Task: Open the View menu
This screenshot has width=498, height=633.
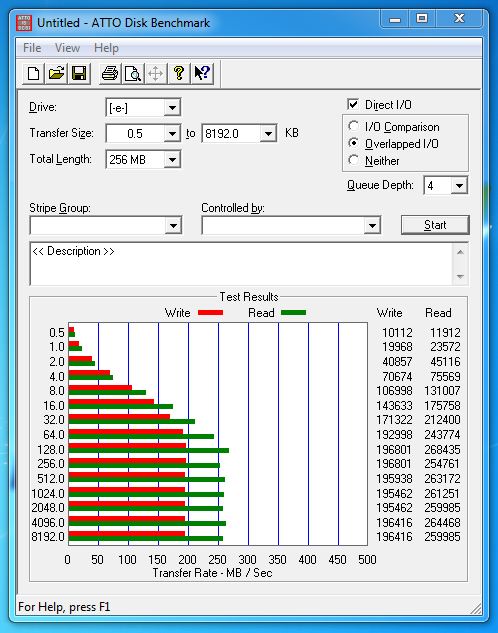Action: pyautogui.click(x=67, y=48)
